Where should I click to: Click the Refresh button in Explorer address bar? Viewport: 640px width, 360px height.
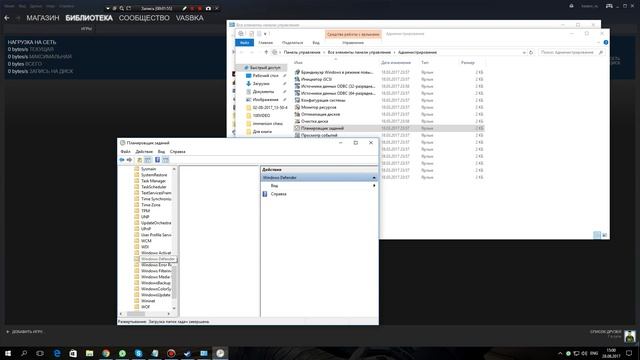click(x=531, y=52)
